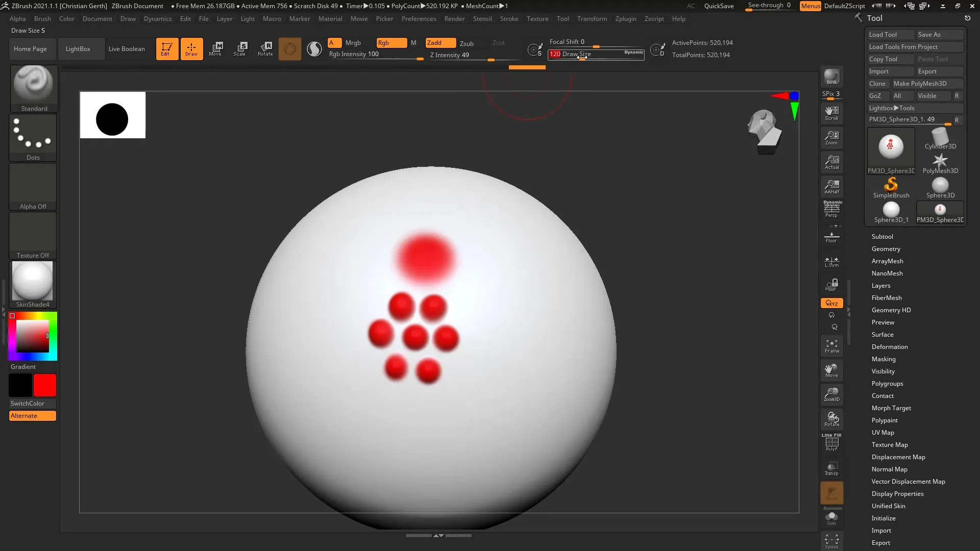Screen dimensions: 980x551
Task: Click the right shelf Rotate icon
Action: point(831,419)
